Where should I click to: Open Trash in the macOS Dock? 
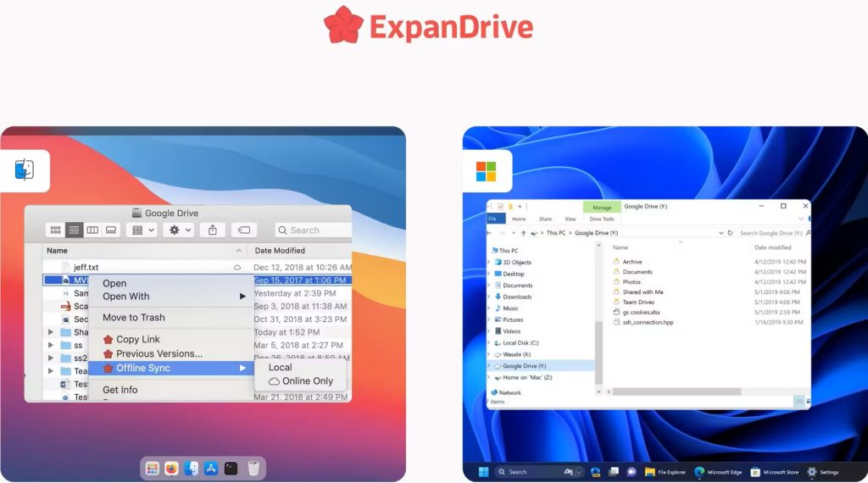(x=253, y=469)
